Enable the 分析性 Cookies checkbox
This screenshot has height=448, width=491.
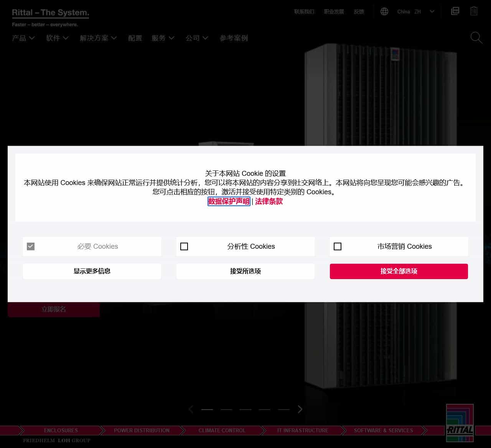point(184,246)
